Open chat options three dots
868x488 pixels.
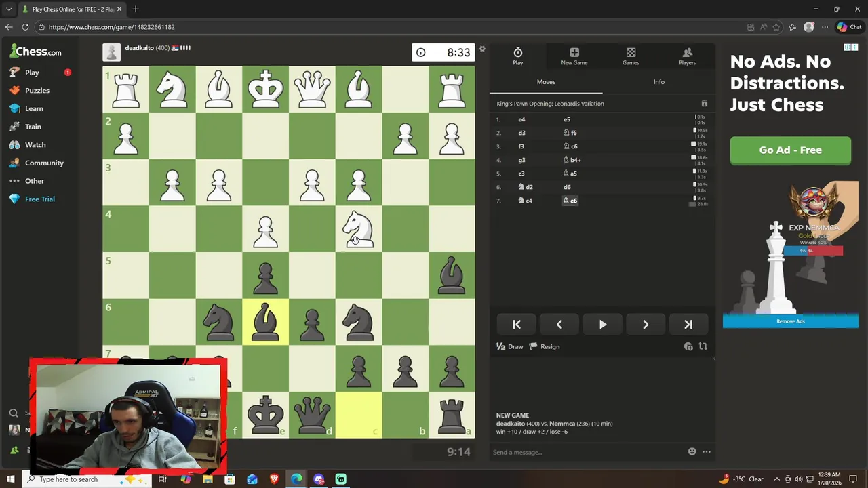click(x=706, y=451)
